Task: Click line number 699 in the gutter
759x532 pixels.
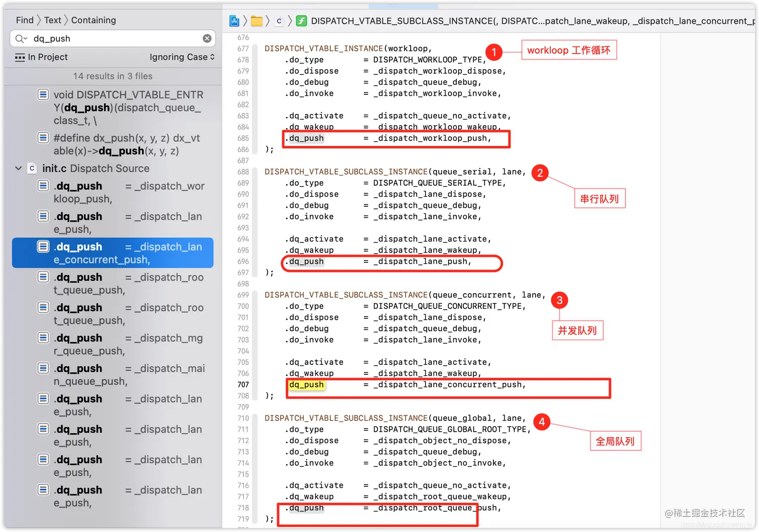Action: pyautogui.click(x=243, y=295)
